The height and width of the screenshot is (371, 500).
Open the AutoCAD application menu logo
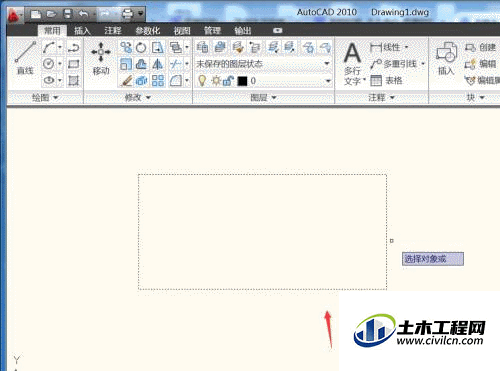pos(15,14)
